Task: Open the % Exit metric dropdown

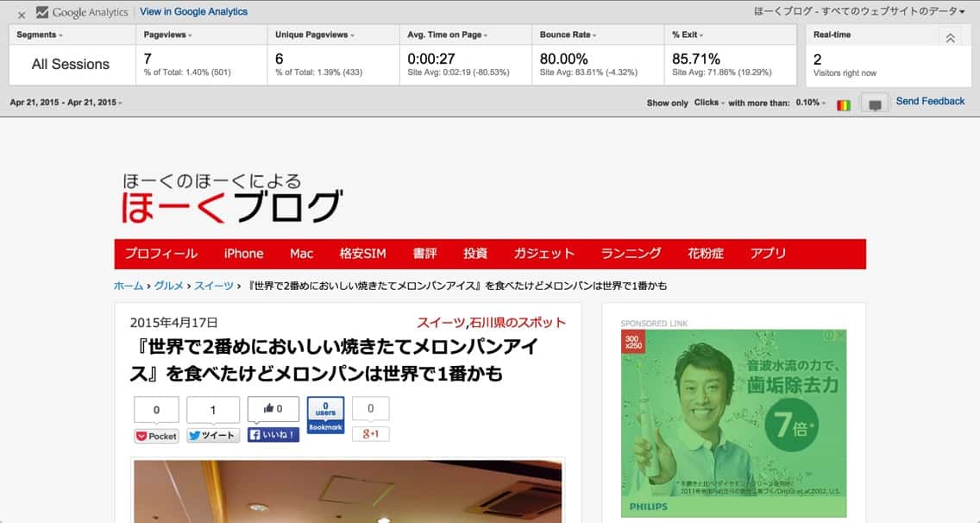Action: (x=688, y=35)
